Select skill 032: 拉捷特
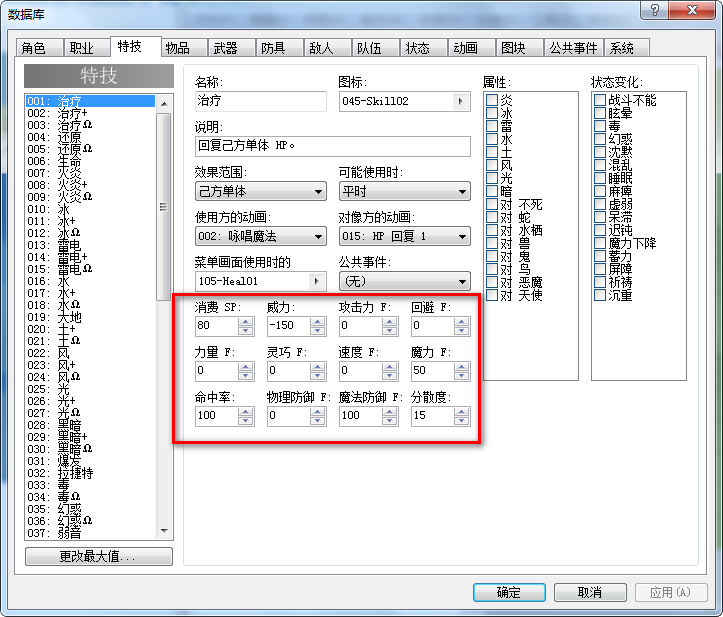This screenshot has height=617, width=723. tap(90, 473)
